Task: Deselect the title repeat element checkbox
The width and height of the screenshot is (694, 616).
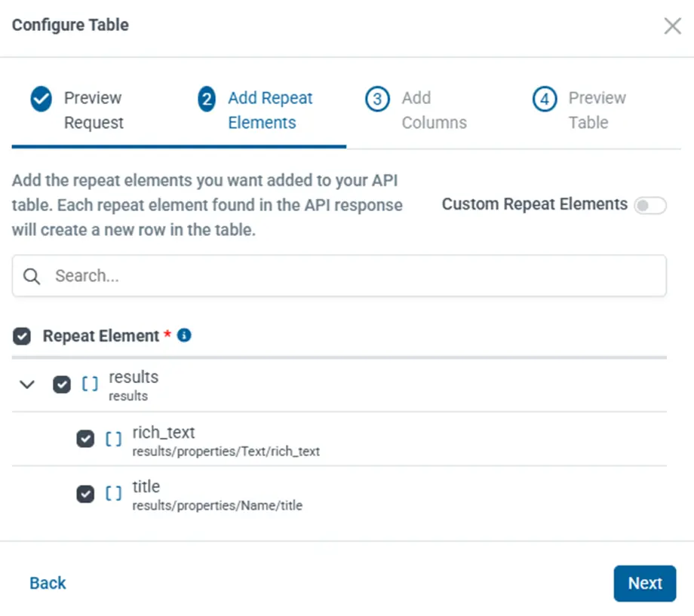Action: [85, 494]
